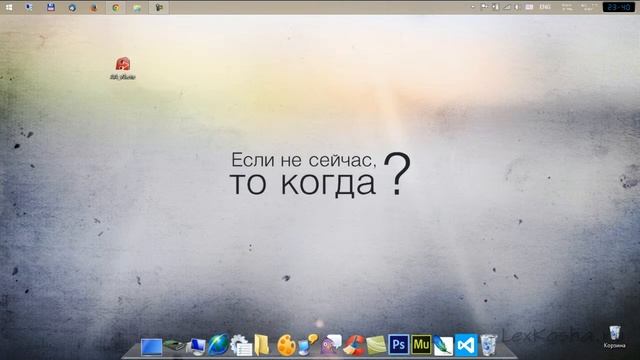Open the volume speaker tray icon
Viewport: 640px width, 360px height.
tap(517, 7)
